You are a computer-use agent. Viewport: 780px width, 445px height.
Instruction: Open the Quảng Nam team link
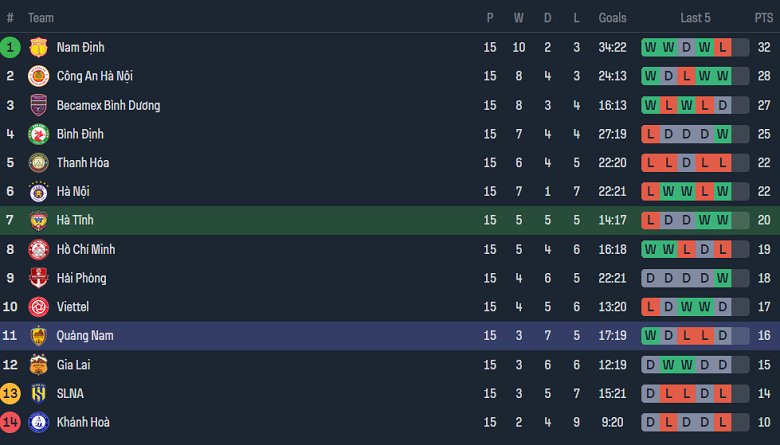pyautogui.click(x=85, y=336)
